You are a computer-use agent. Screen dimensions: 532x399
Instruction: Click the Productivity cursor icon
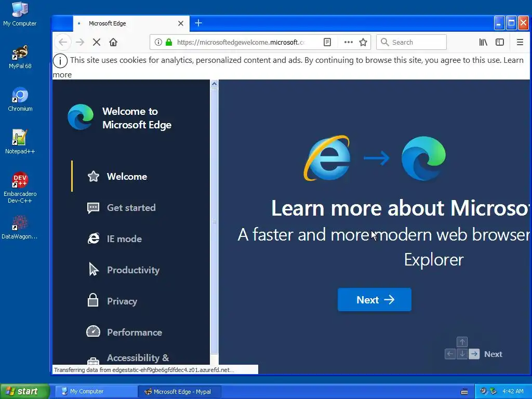click(x=94, y=270)
